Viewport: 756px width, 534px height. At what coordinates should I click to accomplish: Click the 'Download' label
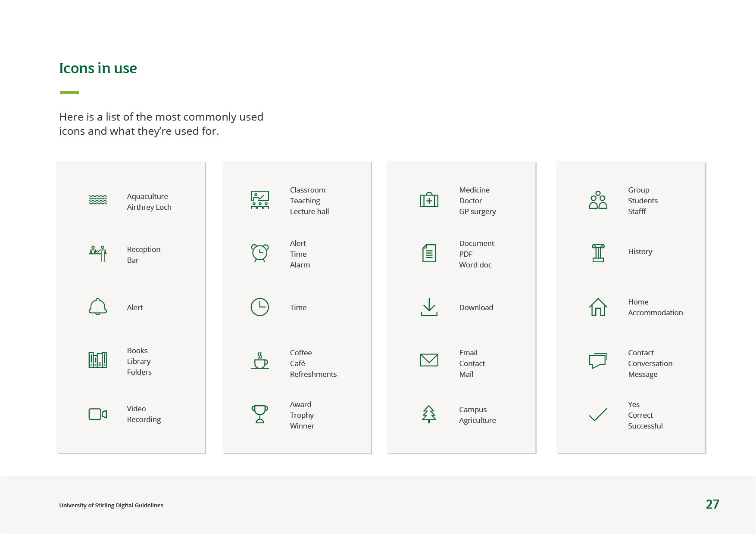click(476, 307)
